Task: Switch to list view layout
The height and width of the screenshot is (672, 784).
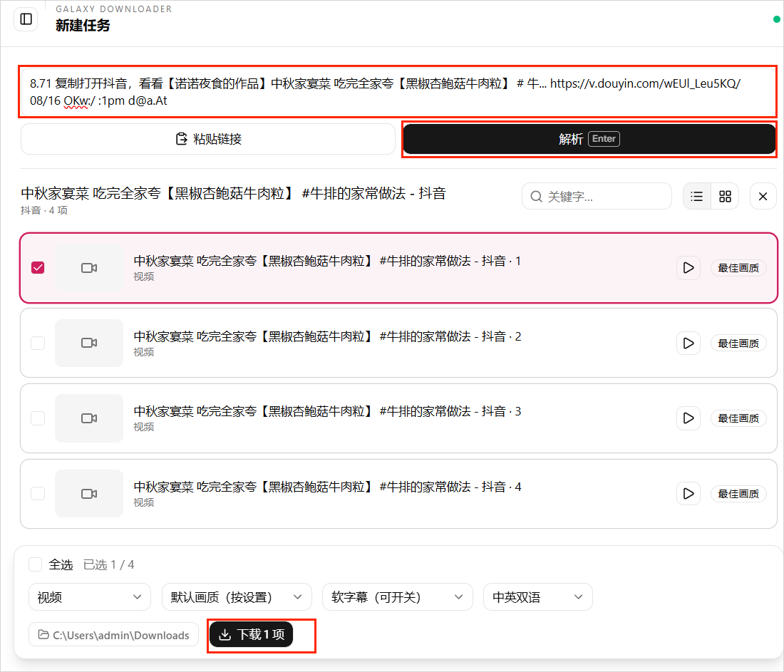Action: pos(696,197)
